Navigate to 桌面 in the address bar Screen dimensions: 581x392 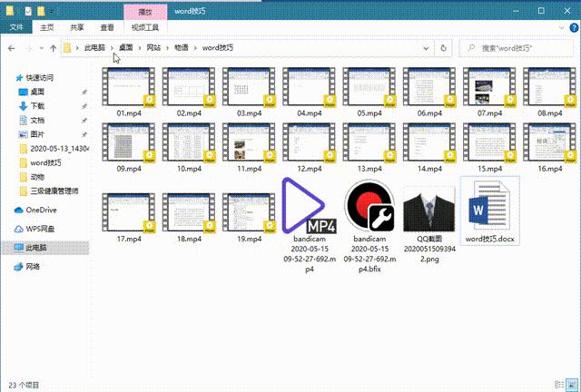[126, 48]
